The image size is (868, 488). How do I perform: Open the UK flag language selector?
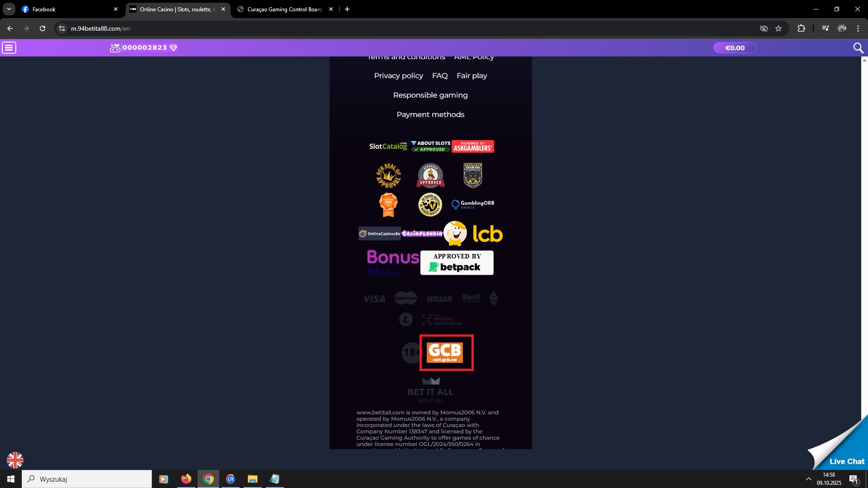(15, 460)
